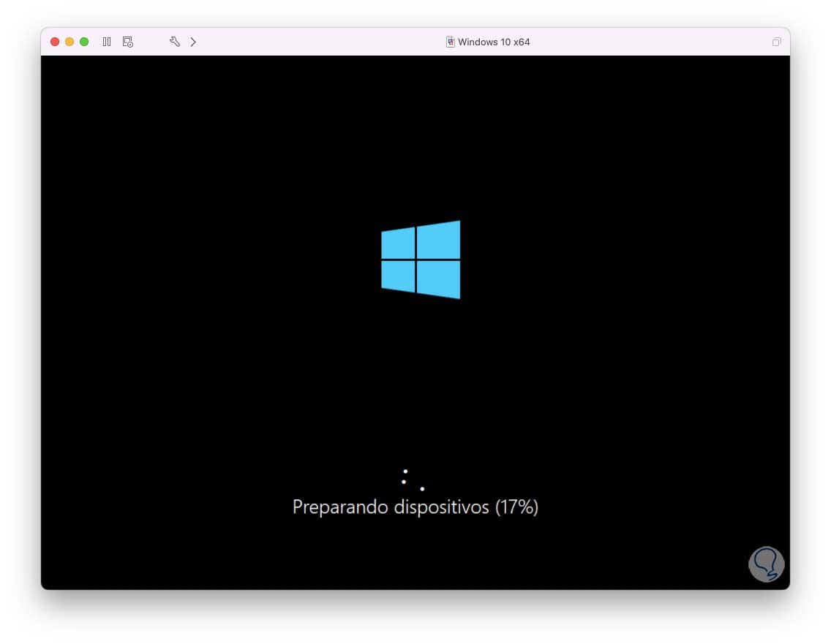
Task: Expand toolbar arrow next to wrench
Action: pyautogui.click(x=193, y=42)
